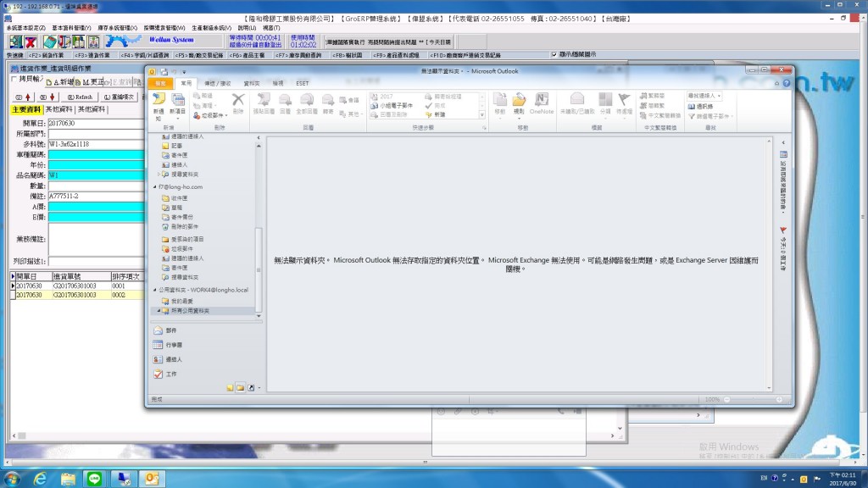Switch to the ESET tab in Outlook
This screenshot has width=868, height=488.
point(303,84)
